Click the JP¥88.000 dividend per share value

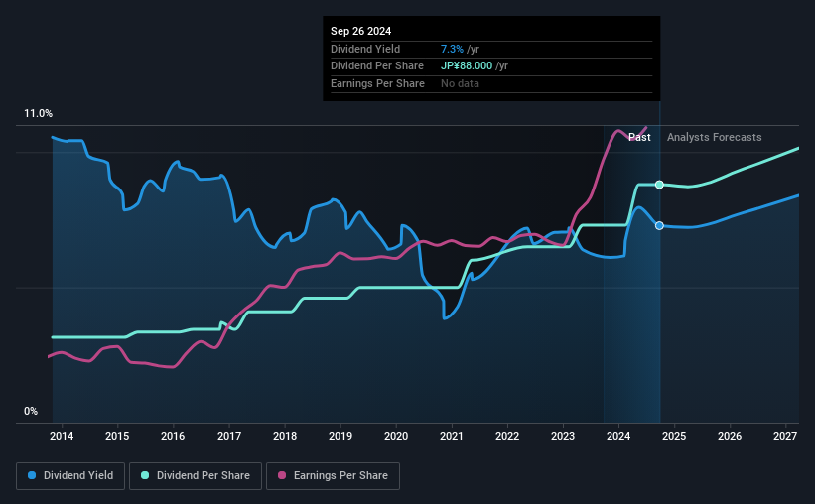pos(467,66)
